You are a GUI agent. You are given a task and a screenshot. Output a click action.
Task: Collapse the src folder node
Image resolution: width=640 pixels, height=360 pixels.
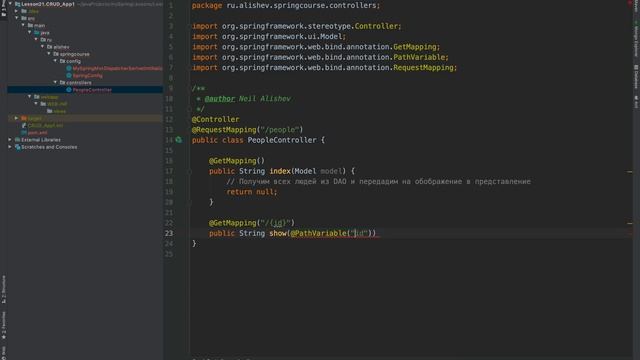click(x=17, y=18)
